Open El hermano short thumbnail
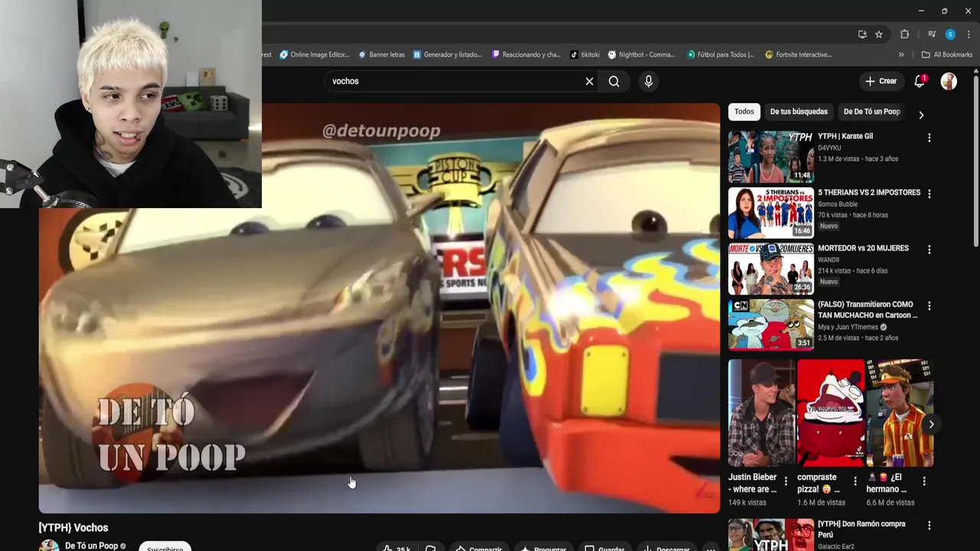The height and width of the screenshot is (551, 980). pos(900,413)
